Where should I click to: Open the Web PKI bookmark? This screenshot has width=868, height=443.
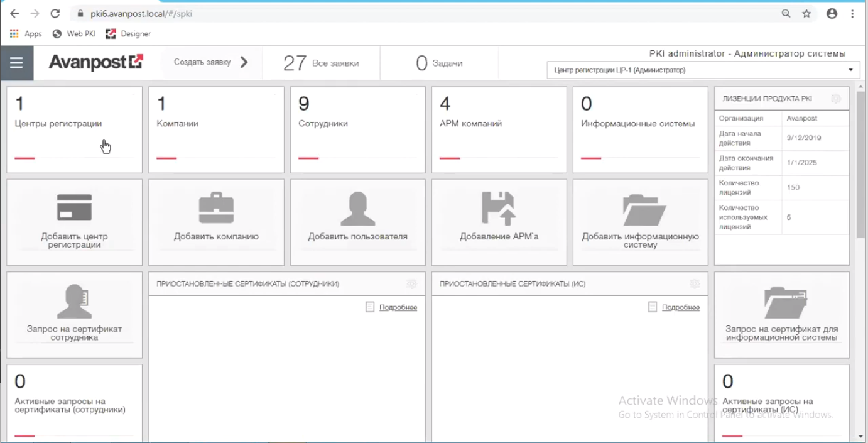[x=74, y=34]
